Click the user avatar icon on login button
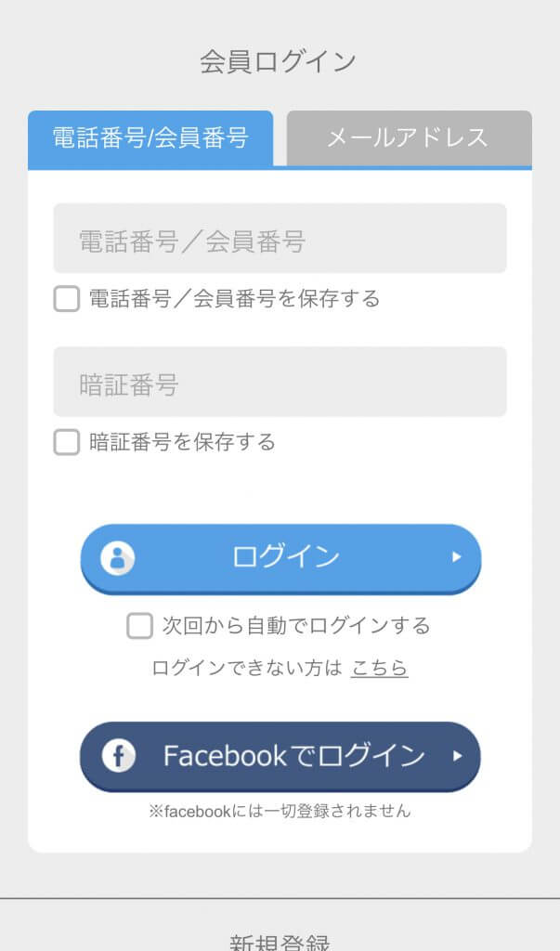This screenshot has height=951, width=560. coord(118,557)
